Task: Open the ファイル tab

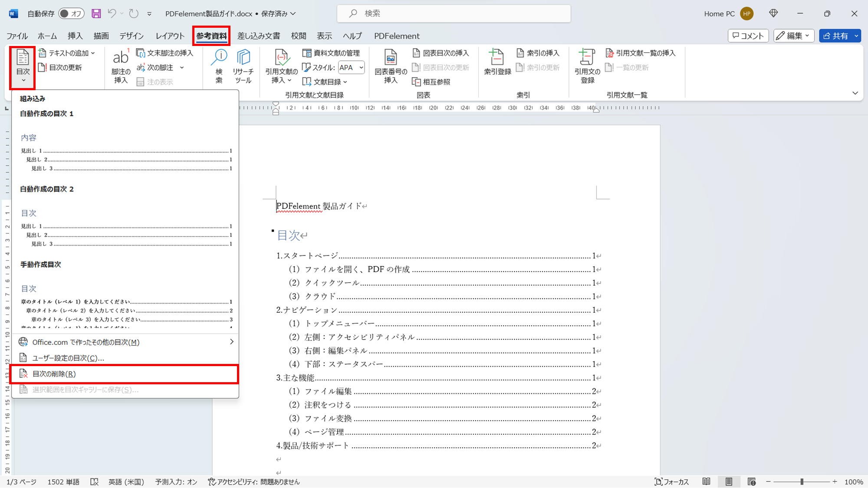Action: tap(17, 36)
